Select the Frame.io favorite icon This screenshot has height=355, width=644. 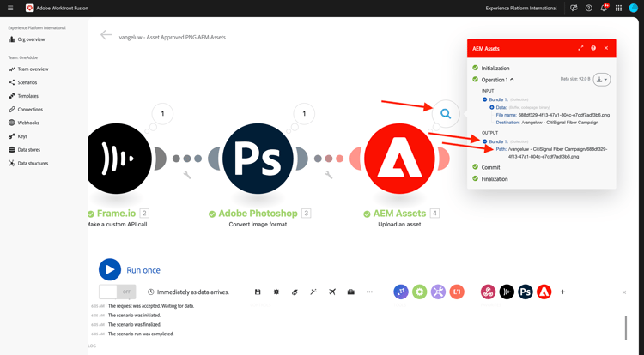[x=507, y=292]
